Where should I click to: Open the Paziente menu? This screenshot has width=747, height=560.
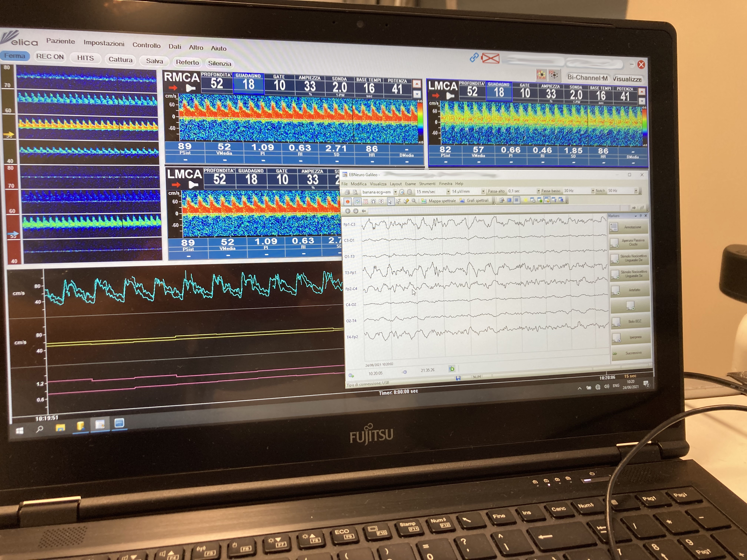coord(60,41)
